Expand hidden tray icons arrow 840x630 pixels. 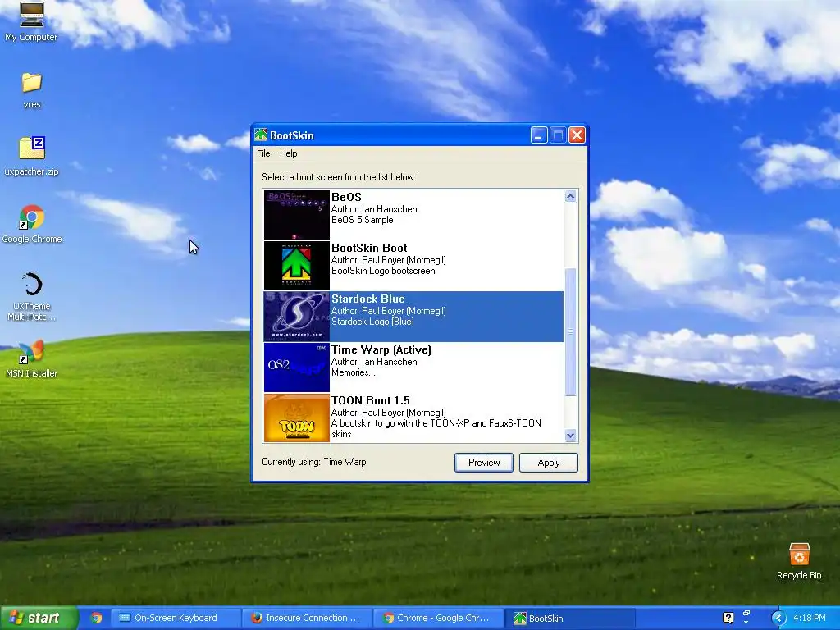778,618
